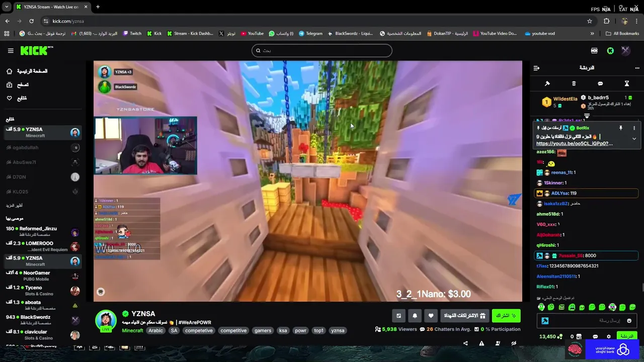This screenshot has width=644, height=362.
Task: Open a new browser tab
Action: tap(98, 7)
